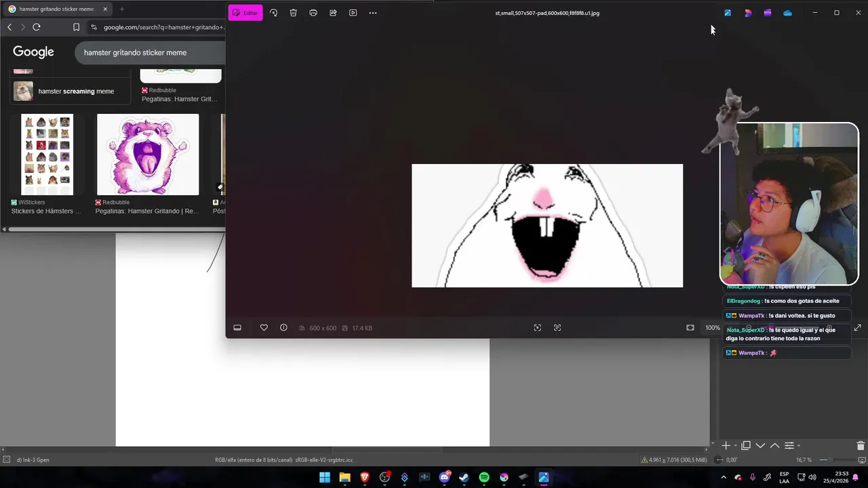Open OneDrive cloud icon in Photos title bar
The width and height of the screenshot is (868, 488).
pyautogui.click(x=787, y=13)
